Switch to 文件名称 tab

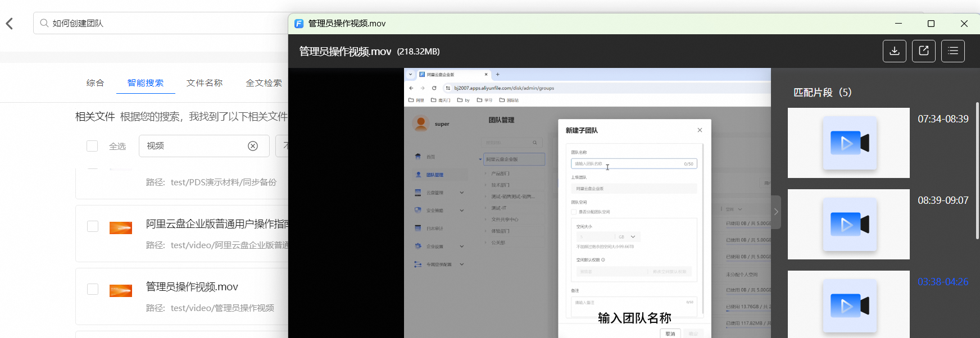click(x=205, y=83)
